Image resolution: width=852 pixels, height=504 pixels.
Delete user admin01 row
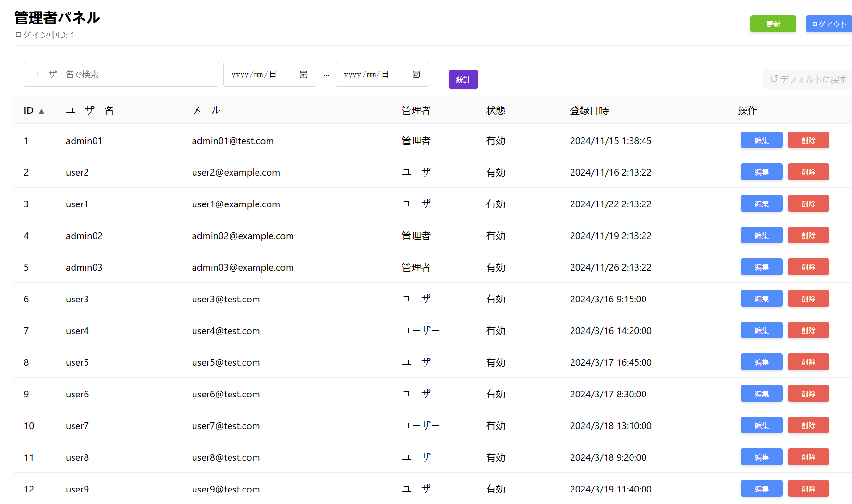click(808, 140)
